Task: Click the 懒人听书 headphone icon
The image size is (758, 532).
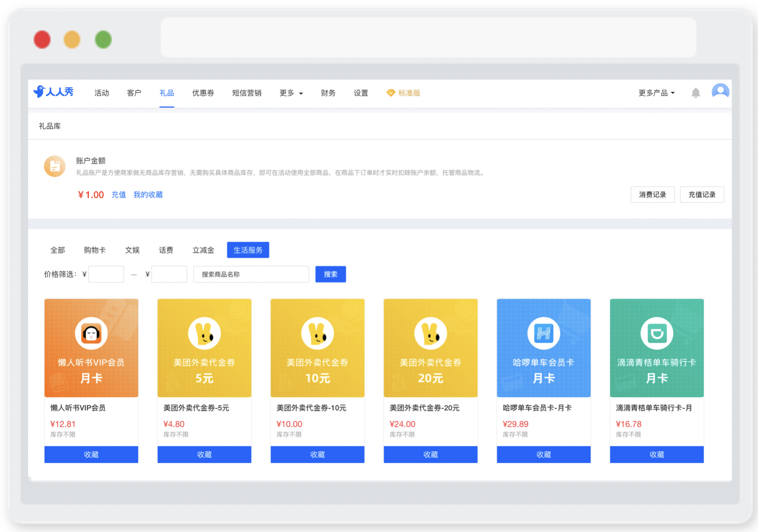Action: pos(91,333)
